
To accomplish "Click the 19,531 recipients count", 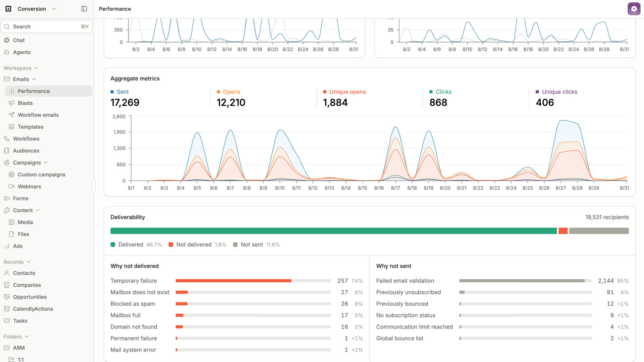I will click(607, 217).
